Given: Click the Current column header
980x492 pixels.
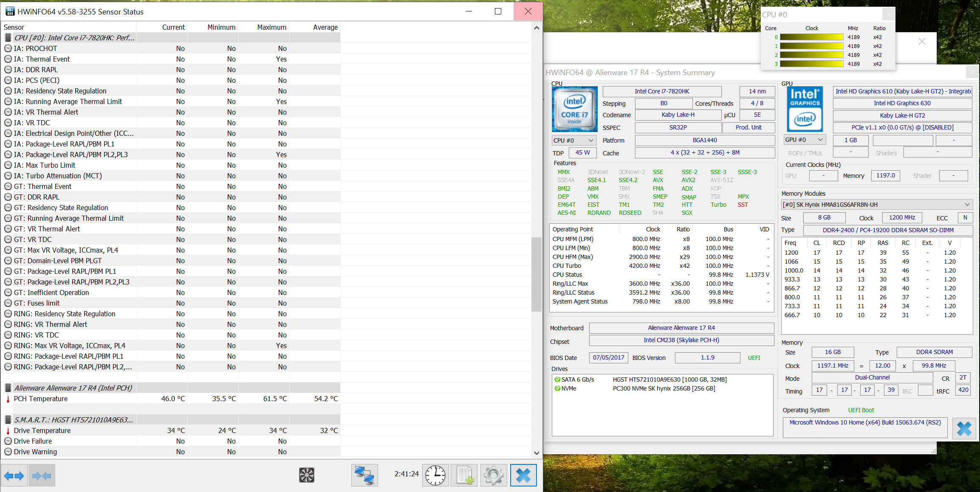Looking at the screenshot, I should [x=162, y=27].
